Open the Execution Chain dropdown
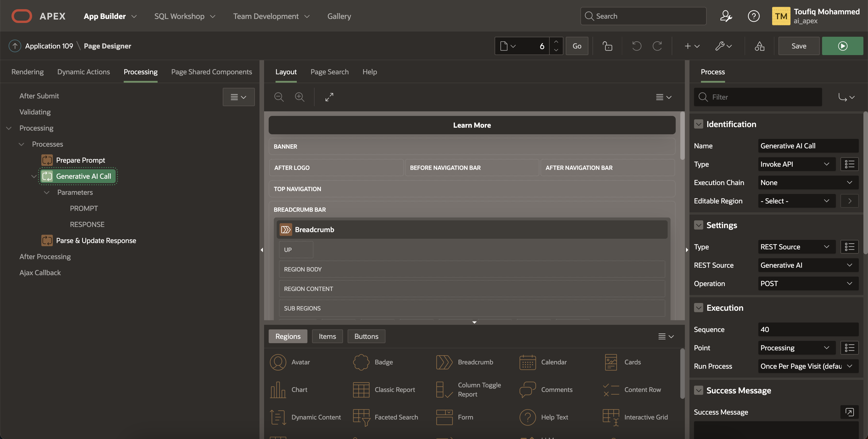Image resolution: width=868 pixels, height=439 pixels. pos(808,182)
